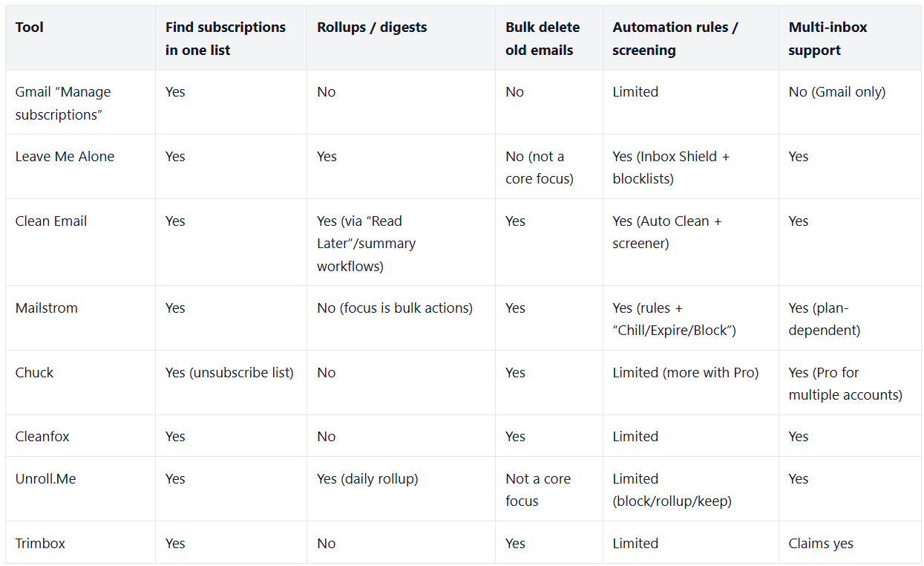924x566 pixels.
Task: Click the "Chuck" tool name cell
Action: 34,373
